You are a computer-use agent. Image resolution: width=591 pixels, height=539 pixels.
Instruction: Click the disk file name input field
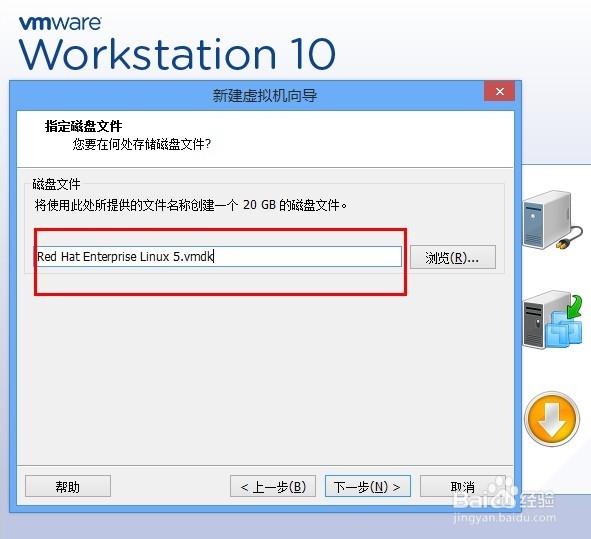click(218, 257)
